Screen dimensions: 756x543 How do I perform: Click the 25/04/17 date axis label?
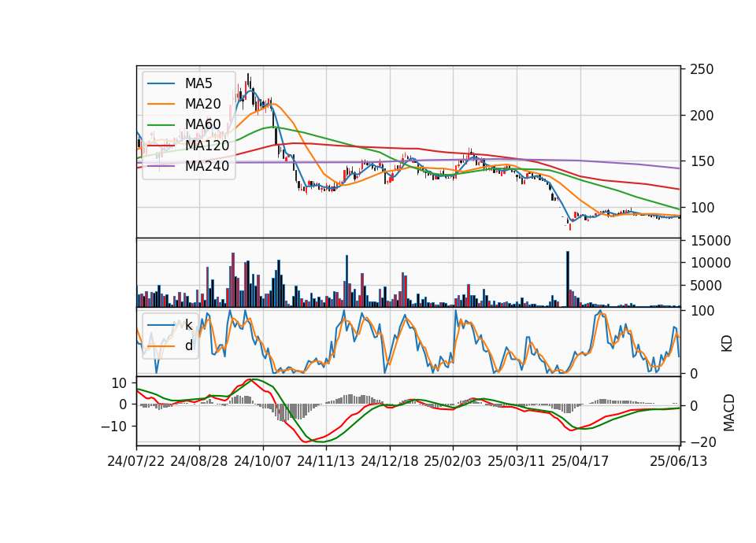coord(580,461)
